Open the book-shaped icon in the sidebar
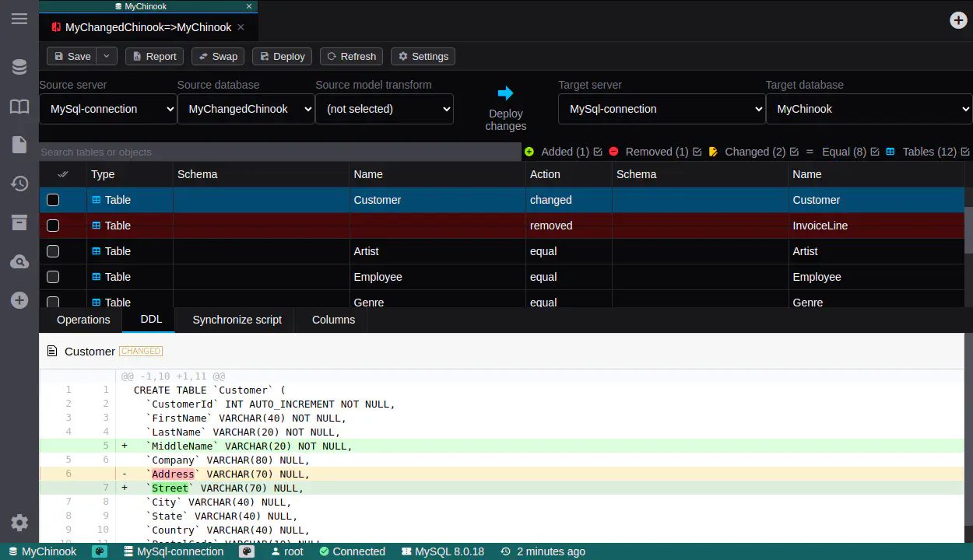This screenshot has height=560, width=973. pos(19,107)
